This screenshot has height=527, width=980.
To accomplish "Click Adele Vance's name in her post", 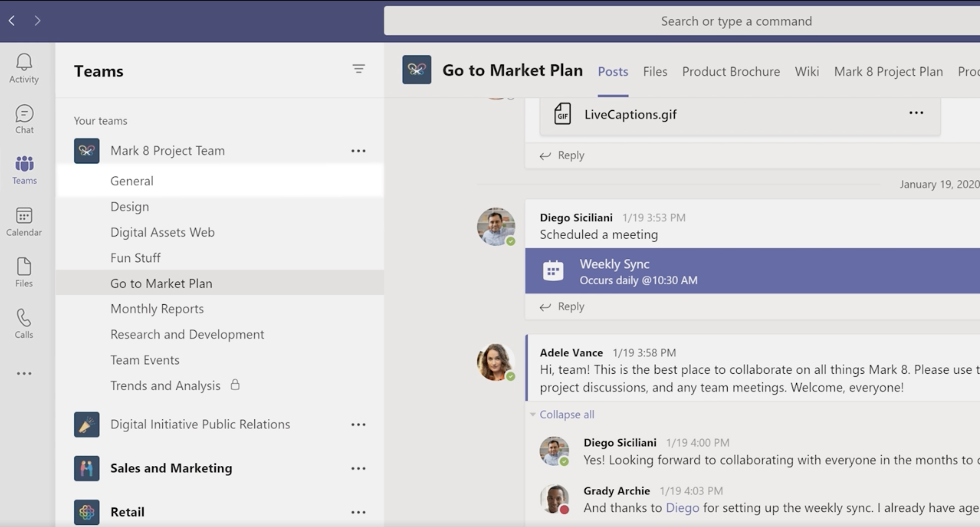I will (571, 353).
